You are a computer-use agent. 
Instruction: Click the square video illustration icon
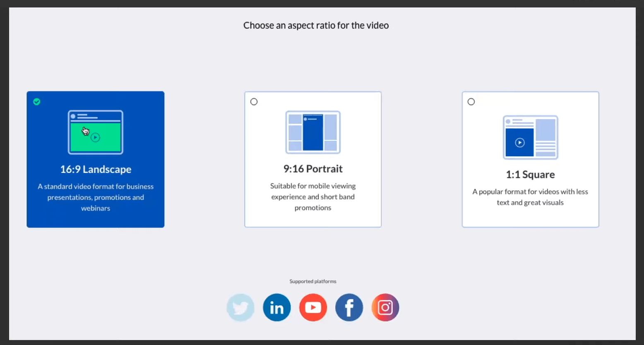pos(531,137)
